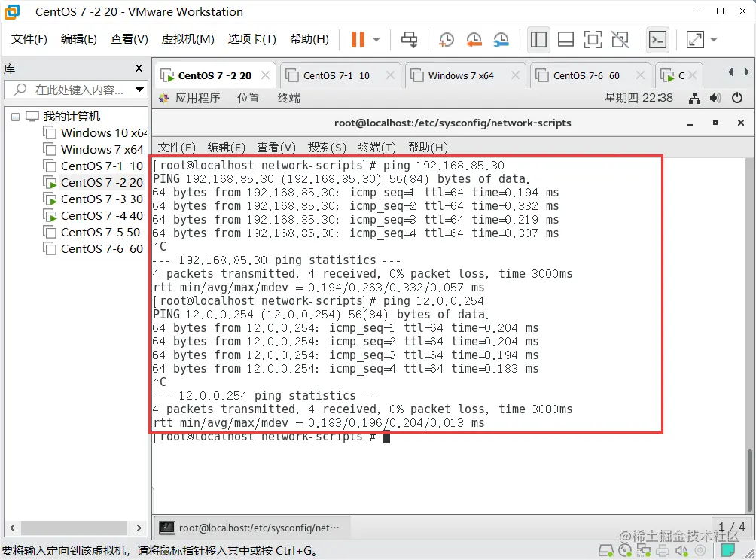Toggle the library panel visibility
Viewport: 756px width, 560px height.
[538, 41]
